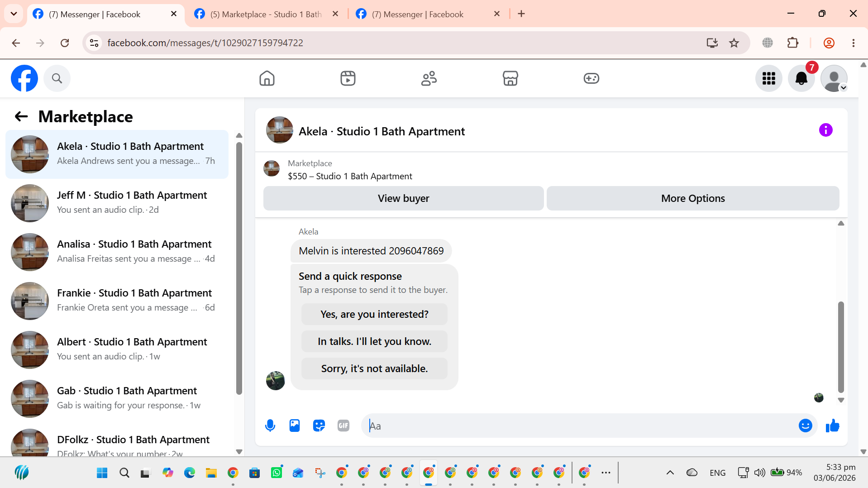Image resolution: width=868 pixels, height=488 pixels.
Task: Open the Facebook search magnifier
Action: [x=57, y=78]
